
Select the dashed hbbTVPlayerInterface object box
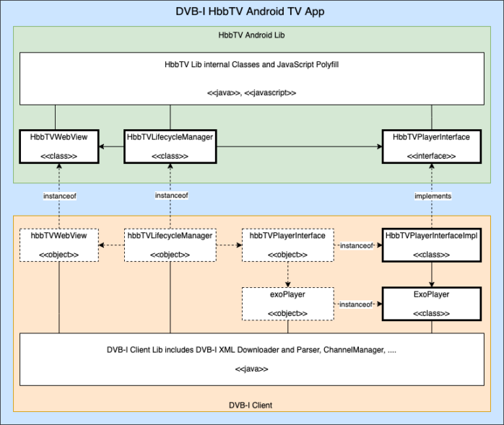click(x=287, y=245)
